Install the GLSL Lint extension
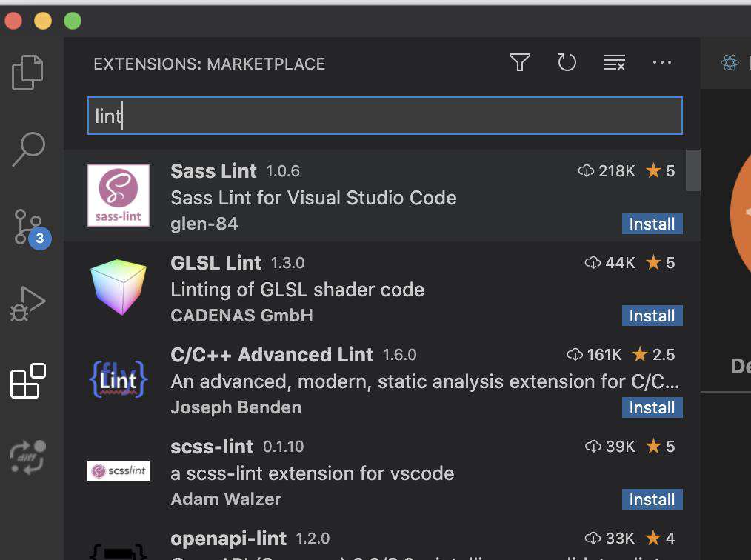The image size is (751, 560). click(x=652, y=316)
